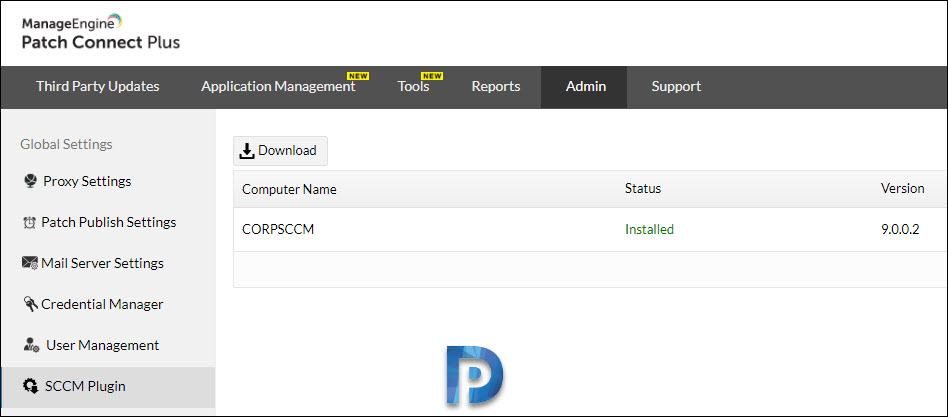Click the Computer Name column header
This screenshot has width=948, height=417.
point(289,189)
